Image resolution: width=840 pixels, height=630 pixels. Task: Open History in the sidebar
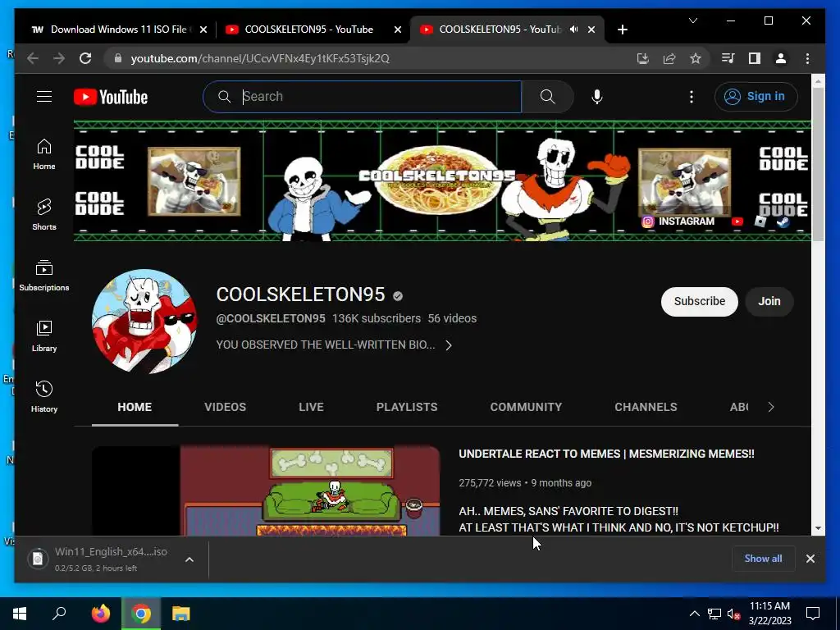[x=44, y=396]
